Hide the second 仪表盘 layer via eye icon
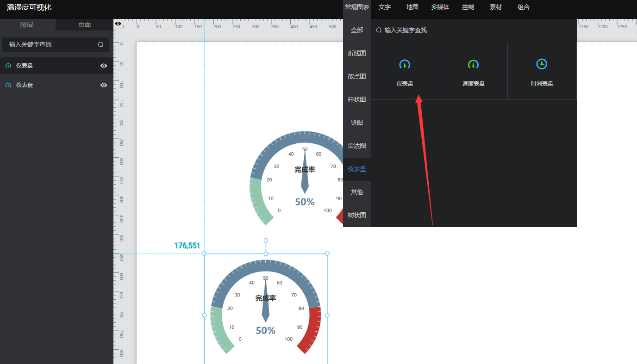 coord(104,85)
